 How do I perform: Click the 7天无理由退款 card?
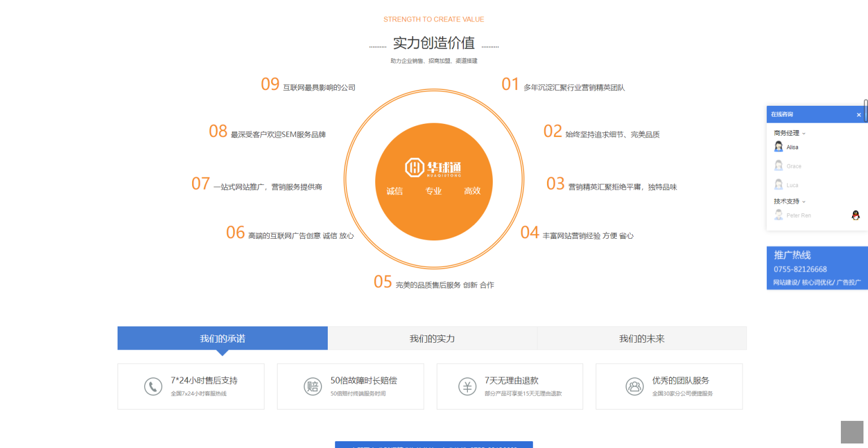pyautogui.click(x=510, y=386)
